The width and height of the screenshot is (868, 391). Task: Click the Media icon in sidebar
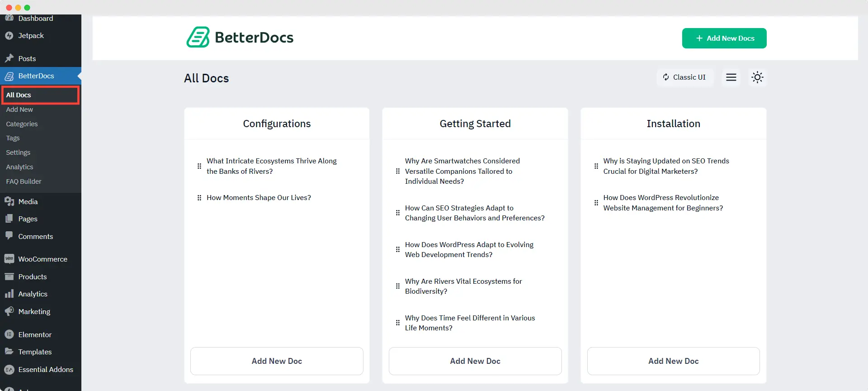pyautogui.click(x=9, y=201)
